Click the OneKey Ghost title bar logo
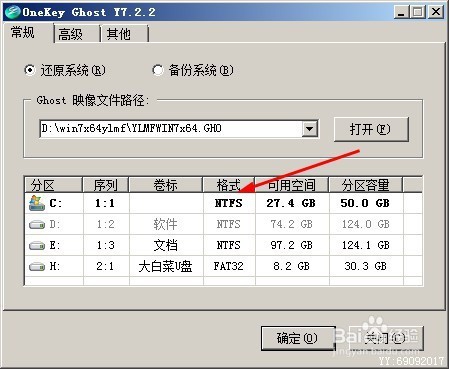The width and height of the screenshot is (449, 369). click(12, 12)
